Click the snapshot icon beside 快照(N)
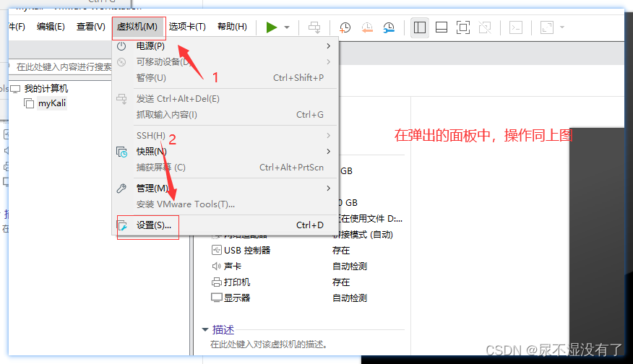The height and width of the screenshot is (364, 633). coord(122,152)
